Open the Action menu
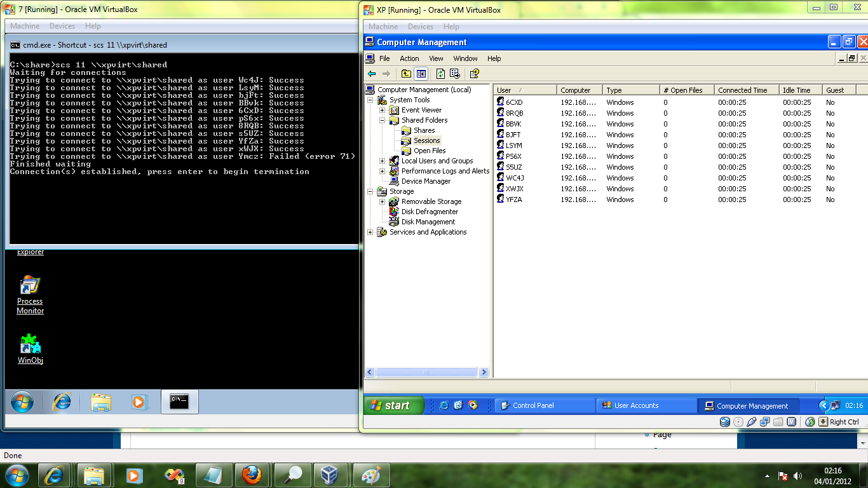 click(409, 58)
